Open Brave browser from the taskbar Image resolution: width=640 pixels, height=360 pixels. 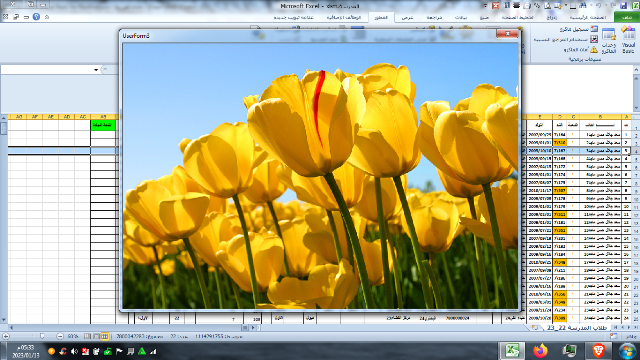point(598,351)
